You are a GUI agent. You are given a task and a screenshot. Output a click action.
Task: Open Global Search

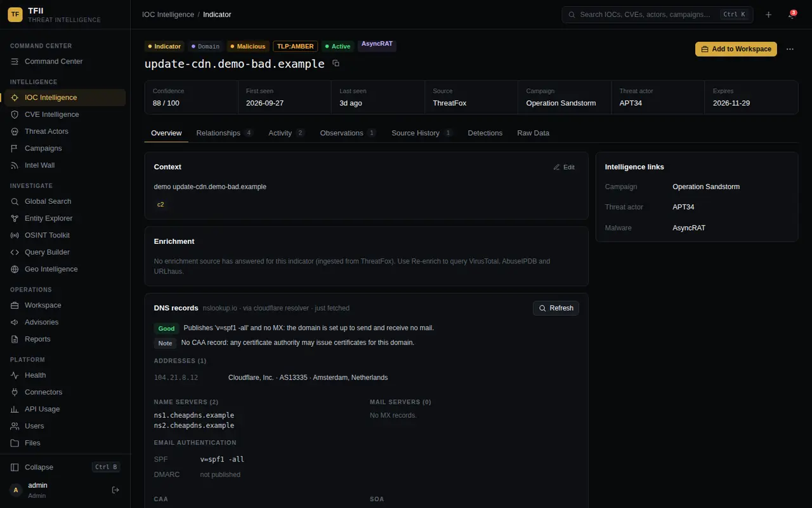pos(65,201)
